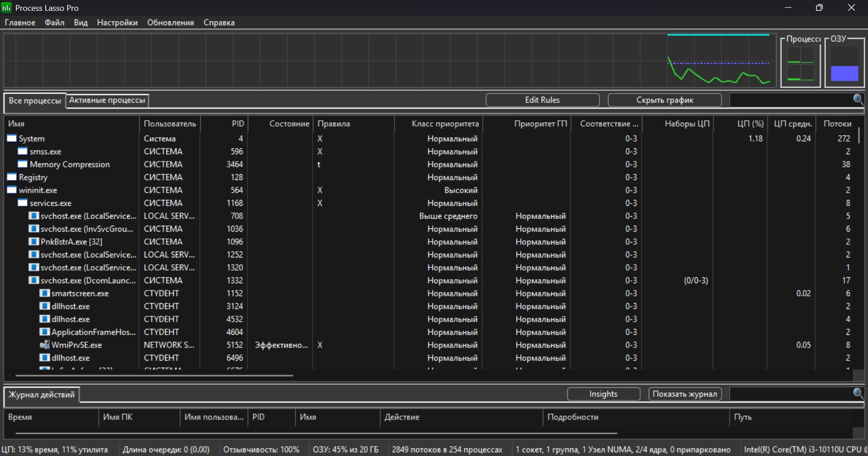Screen dimensions: 868x456
Task: Open Insights button in log panel
Action: point(603,394)
